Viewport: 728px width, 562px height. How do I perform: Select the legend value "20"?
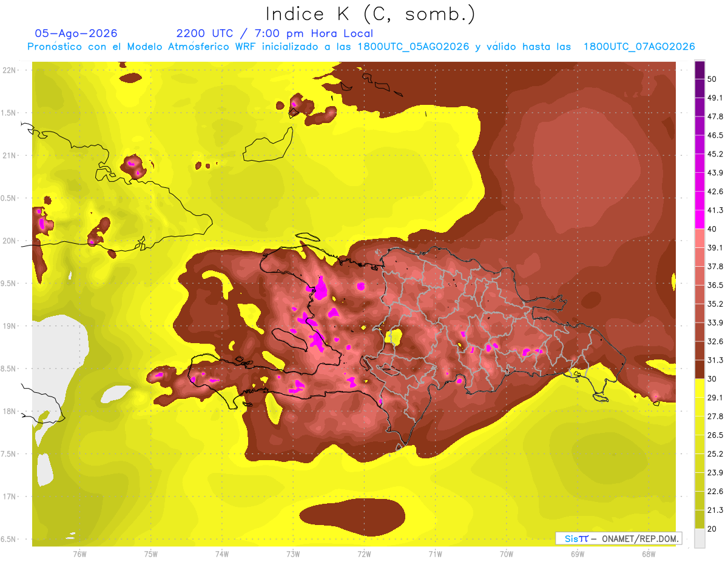tap(712, 529)
